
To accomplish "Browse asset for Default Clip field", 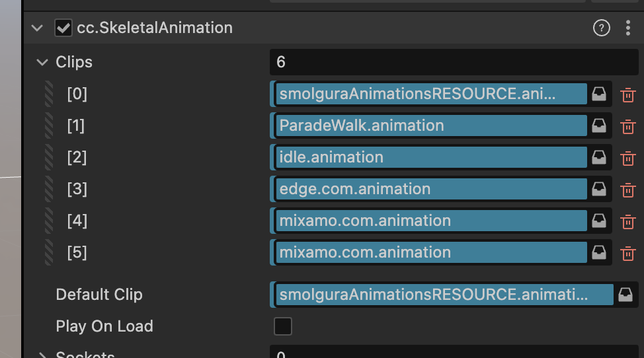I will coord(625,295).
